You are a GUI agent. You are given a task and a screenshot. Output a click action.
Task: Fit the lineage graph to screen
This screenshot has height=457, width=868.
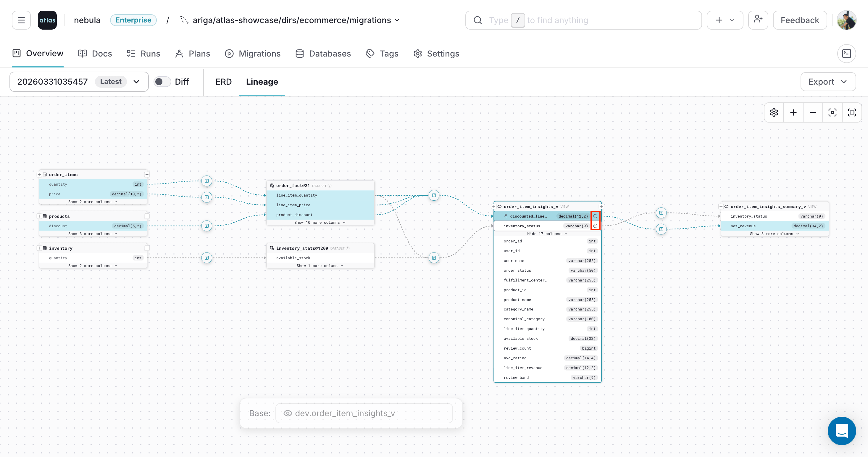click(852, 112)
